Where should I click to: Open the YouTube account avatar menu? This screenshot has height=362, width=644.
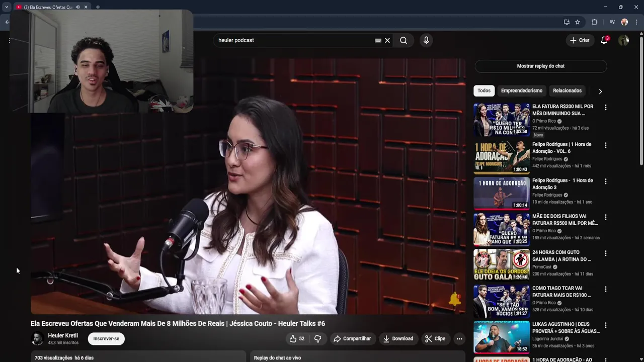click(624, 40)
